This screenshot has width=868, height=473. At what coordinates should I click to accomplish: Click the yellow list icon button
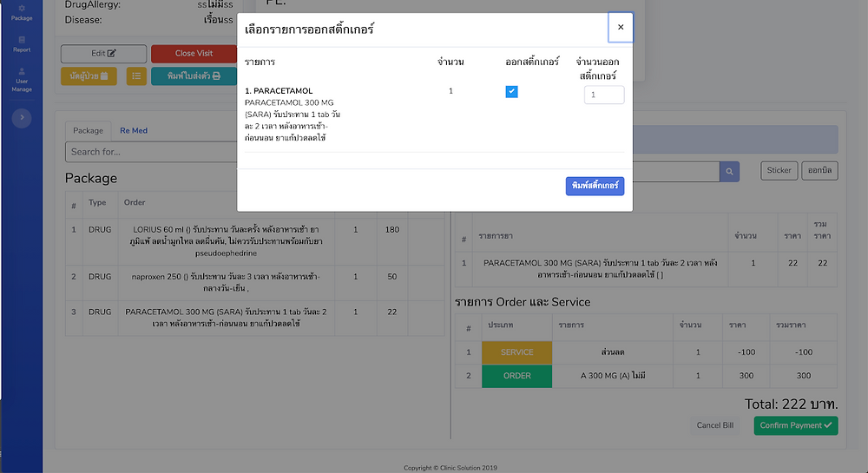[x=136, y=76]
